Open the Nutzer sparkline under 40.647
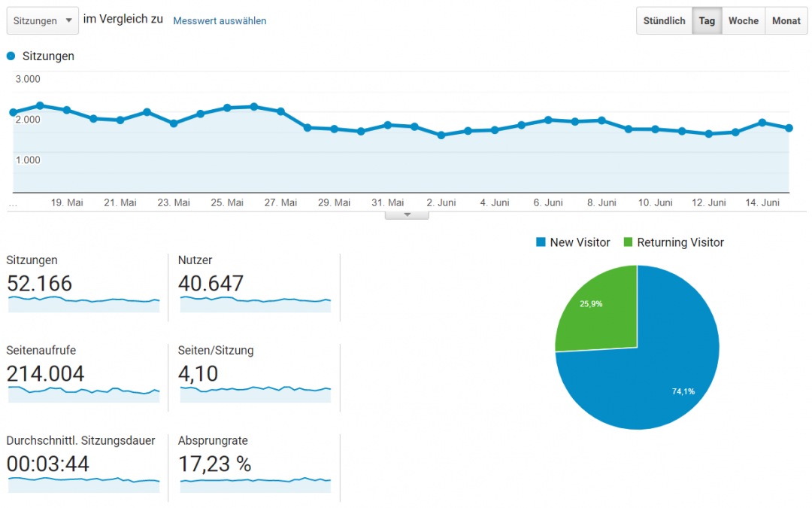 (255, 303)
